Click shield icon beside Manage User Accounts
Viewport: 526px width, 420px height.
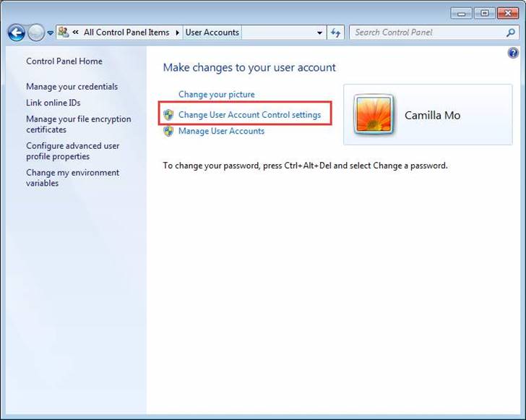pyautogui.click(x=168, y=131)
